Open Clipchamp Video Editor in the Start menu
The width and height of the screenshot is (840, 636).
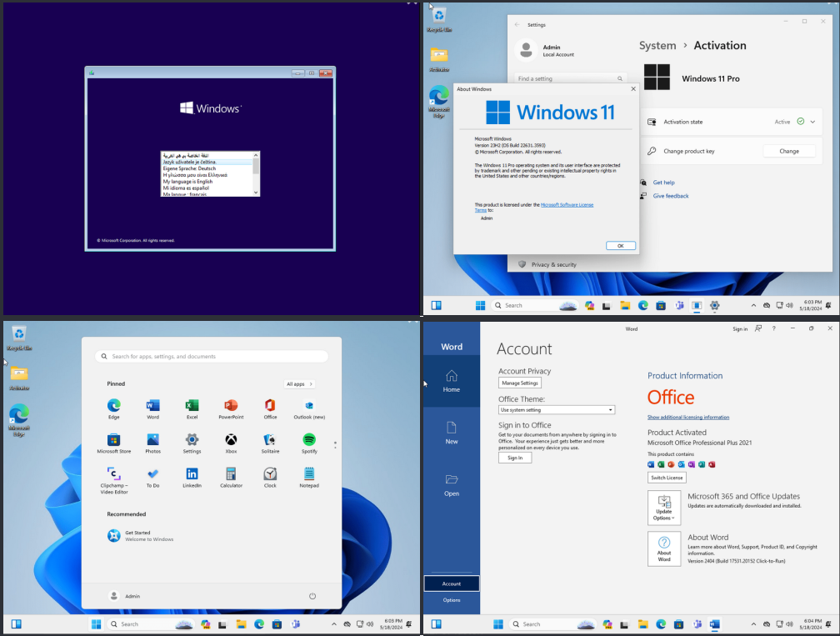(113, 480)
